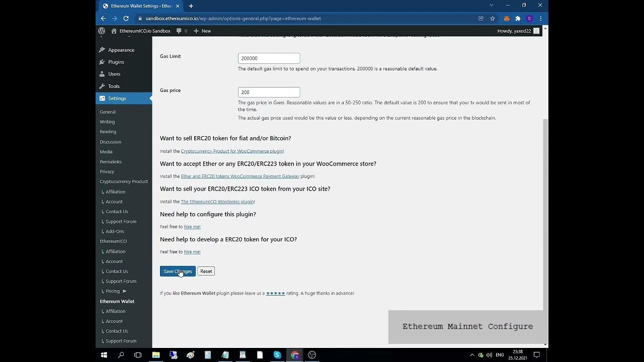Bookmark this page with the star icon
The height and width of the screenshot is (362, 644).
(493, 19)
